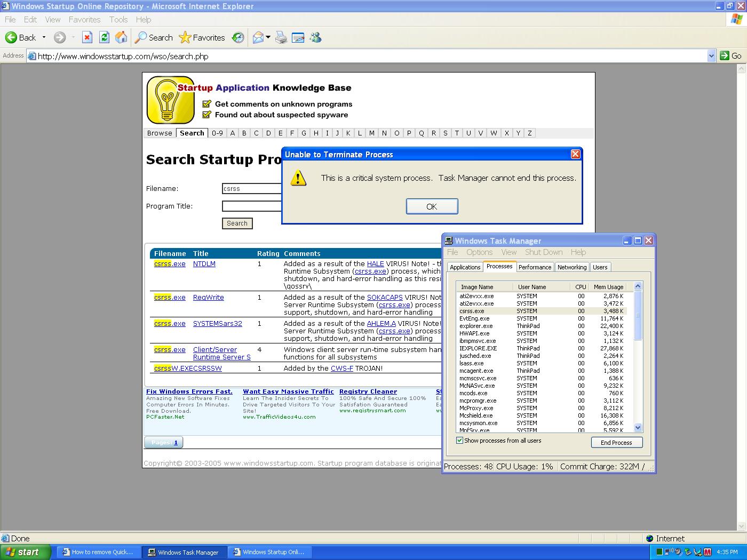Open the File menu in Internet Explorer
Screen dimensions: 747x560
click(x=10, y=19)
